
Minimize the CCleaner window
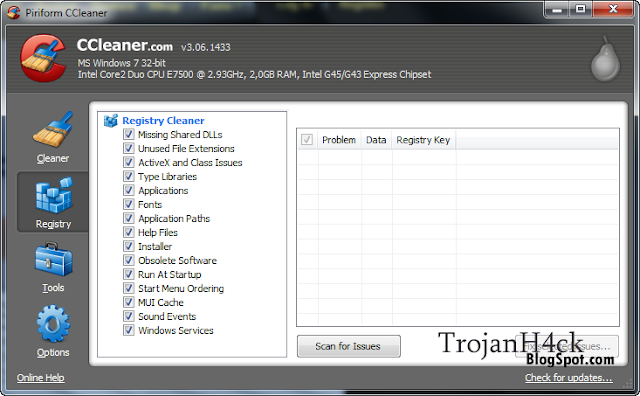[x=557, y=9]
